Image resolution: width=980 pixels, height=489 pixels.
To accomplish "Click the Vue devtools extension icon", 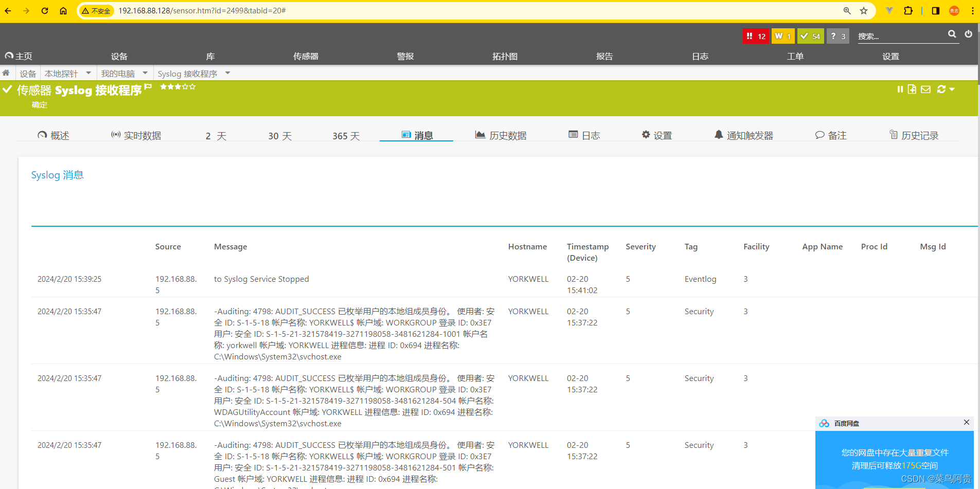I will (x=889, y=11).
